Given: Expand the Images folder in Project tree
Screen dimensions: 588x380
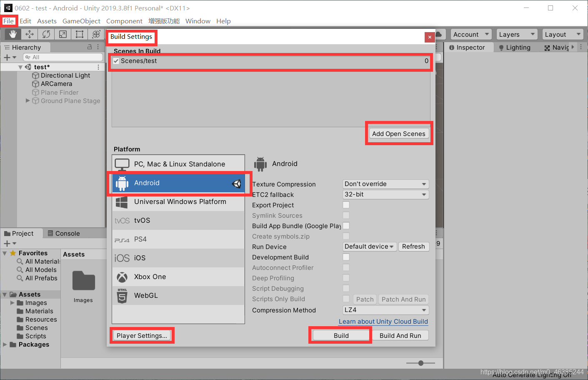Looking at the screenshot, I should pos(13,303).
